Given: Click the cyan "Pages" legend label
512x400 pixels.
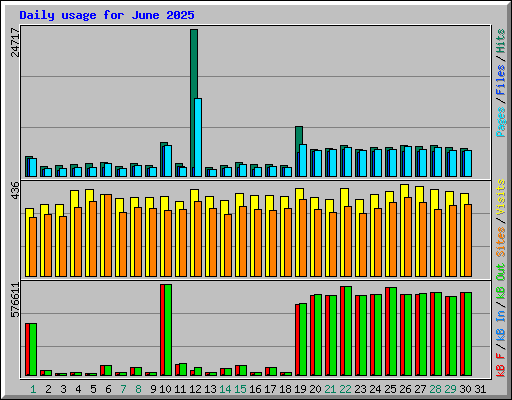Looking at the screenshot, I should pyautogui.click(x=501, y=122).
